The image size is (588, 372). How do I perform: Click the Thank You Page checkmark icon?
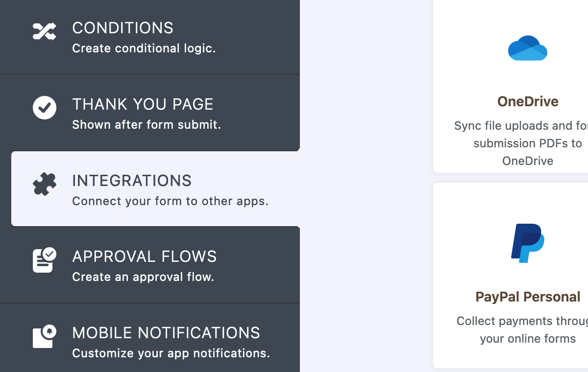[45, 108]
